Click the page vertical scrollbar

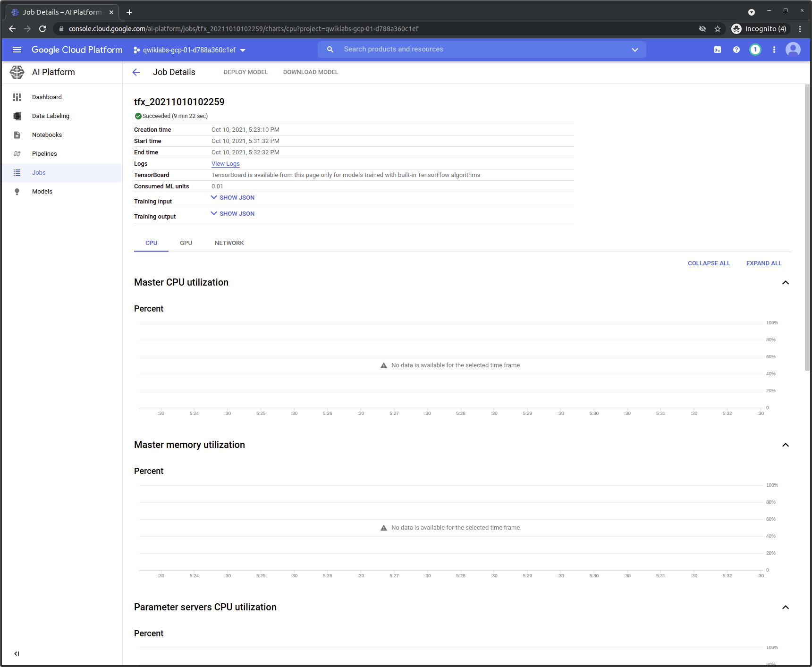pos(807,227)
